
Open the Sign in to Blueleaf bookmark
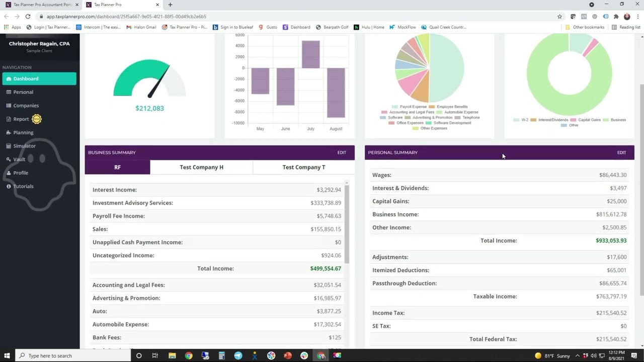tap(233, 27)
